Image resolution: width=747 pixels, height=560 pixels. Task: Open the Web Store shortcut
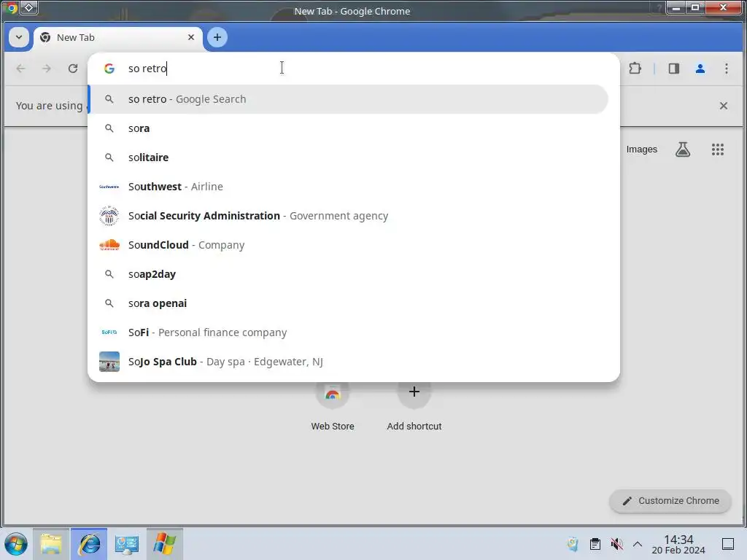click(x=333, y=405)
